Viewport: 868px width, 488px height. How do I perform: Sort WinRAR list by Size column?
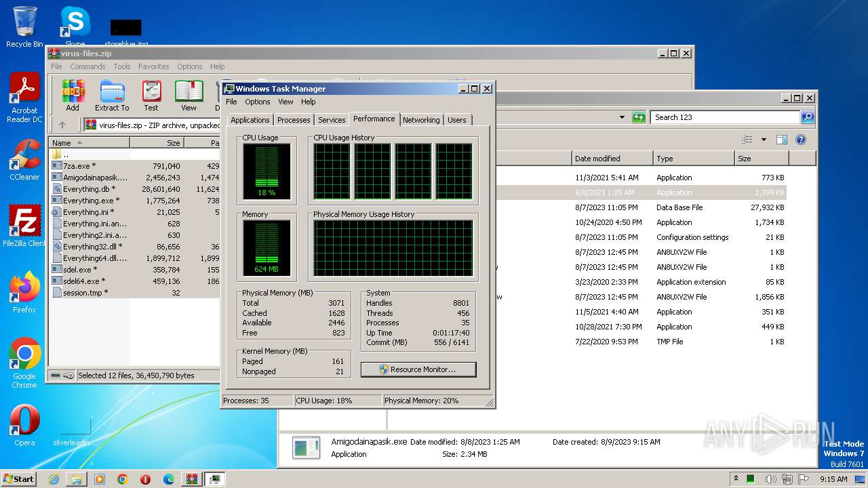click(157, 143)
